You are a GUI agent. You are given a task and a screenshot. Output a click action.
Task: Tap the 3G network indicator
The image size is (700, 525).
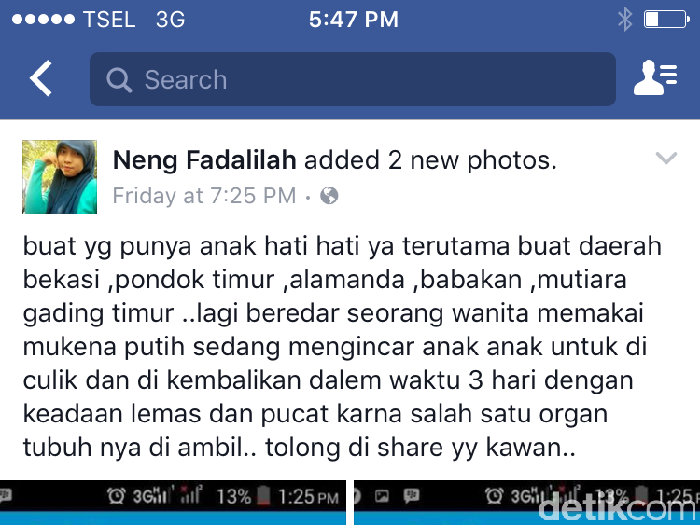[171, 20]
